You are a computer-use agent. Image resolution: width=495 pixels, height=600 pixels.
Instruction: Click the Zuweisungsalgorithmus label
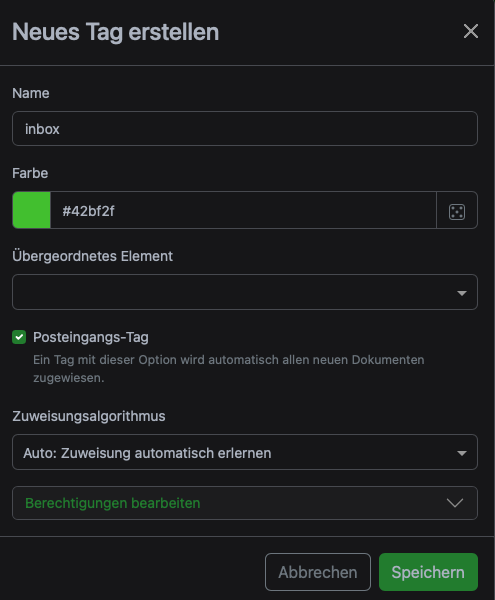(89, 416)
